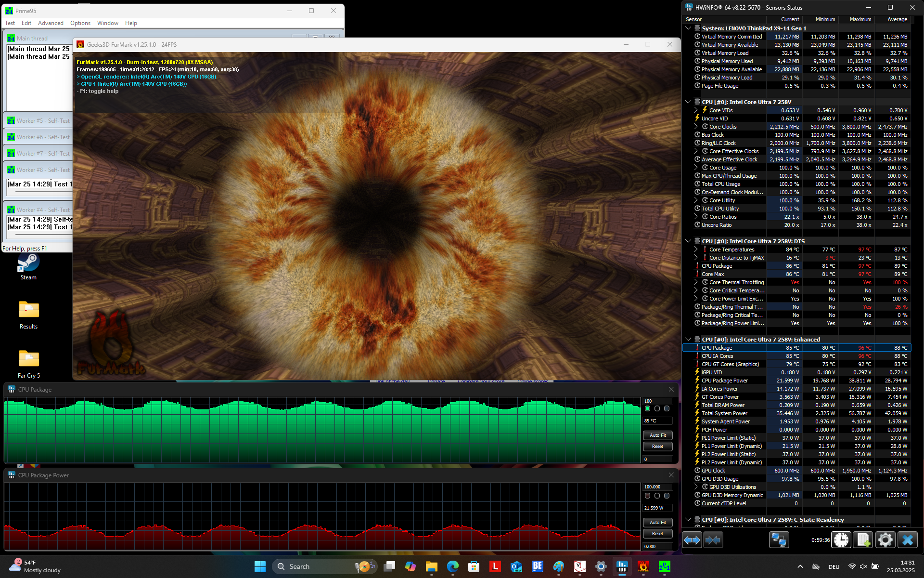Collapse CPU Intel Core Ultra 7 258V group
Screen dimensions: 924x578
tap(688, 102)
